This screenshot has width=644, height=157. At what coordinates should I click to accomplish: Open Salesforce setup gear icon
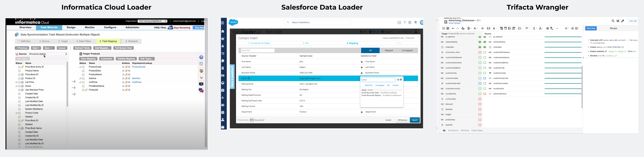click(x=410, y=23)
